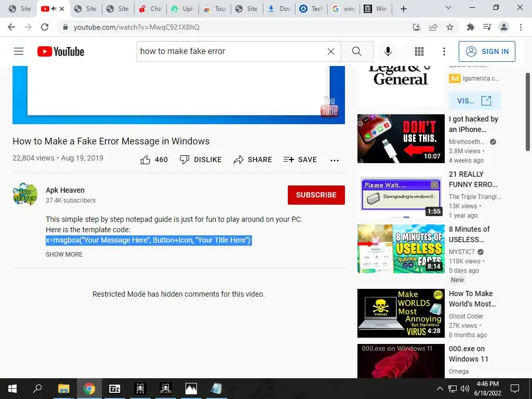Open '000.exe on Windows 11' video title
Image resolution: width=532 pixels, height=399 pixels.
469,354
